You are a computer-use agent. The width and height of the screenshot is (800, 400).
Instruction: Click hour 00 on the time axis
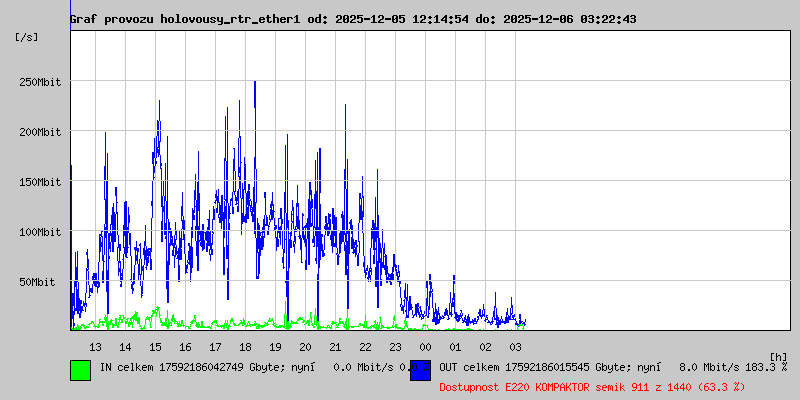(x=425, y=346)
